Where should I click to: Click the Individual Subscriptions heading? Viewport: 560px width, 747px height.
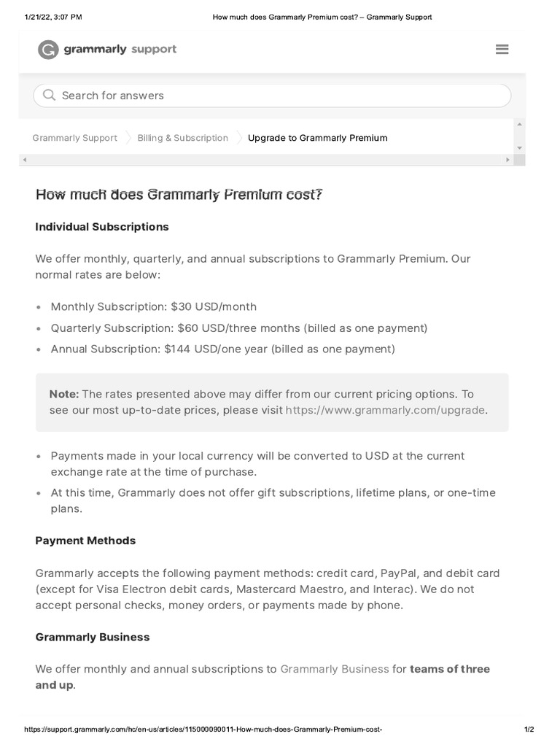[102, 227]
